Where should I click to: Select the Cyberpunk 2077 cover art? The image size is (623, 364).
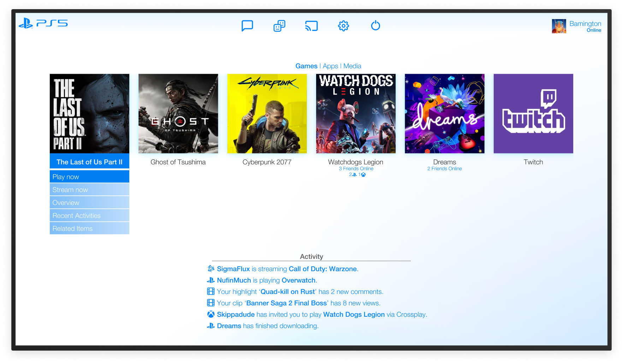[x=267, y=114]
